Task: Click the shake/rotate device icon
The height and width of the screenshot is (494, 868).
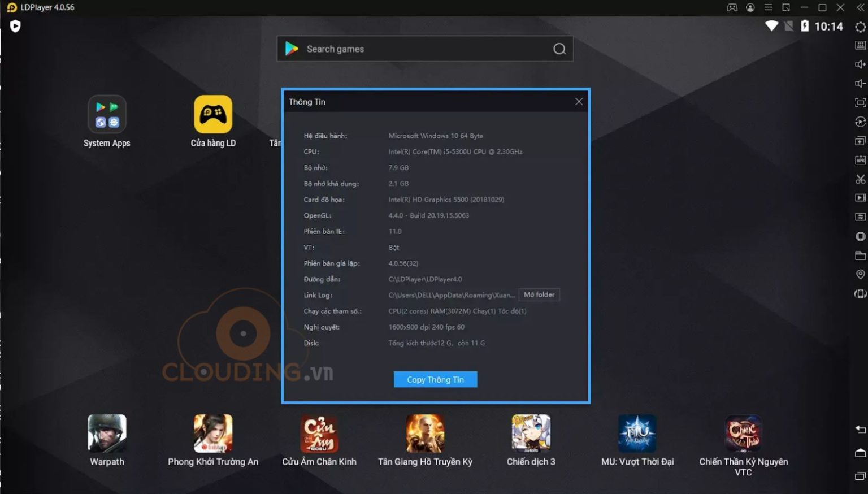Action: pos(860,293)
